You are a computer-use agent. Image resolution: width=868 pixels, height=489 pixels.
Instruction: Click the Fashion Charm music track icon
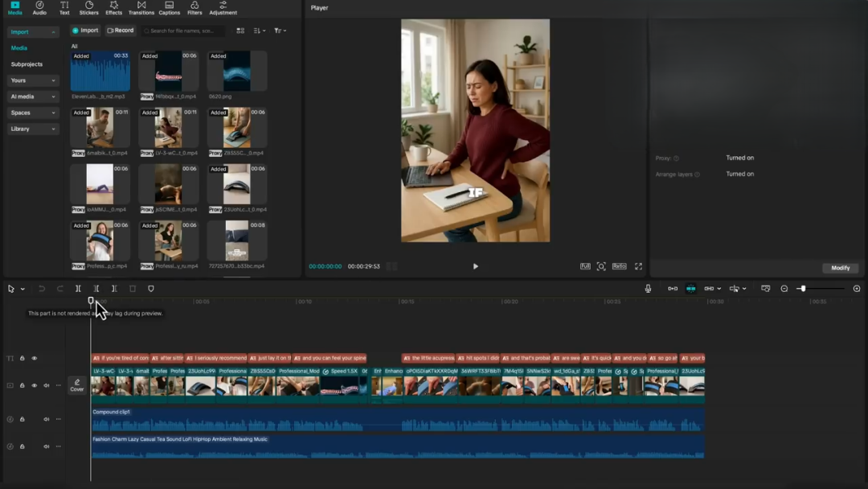click(10, 446)
